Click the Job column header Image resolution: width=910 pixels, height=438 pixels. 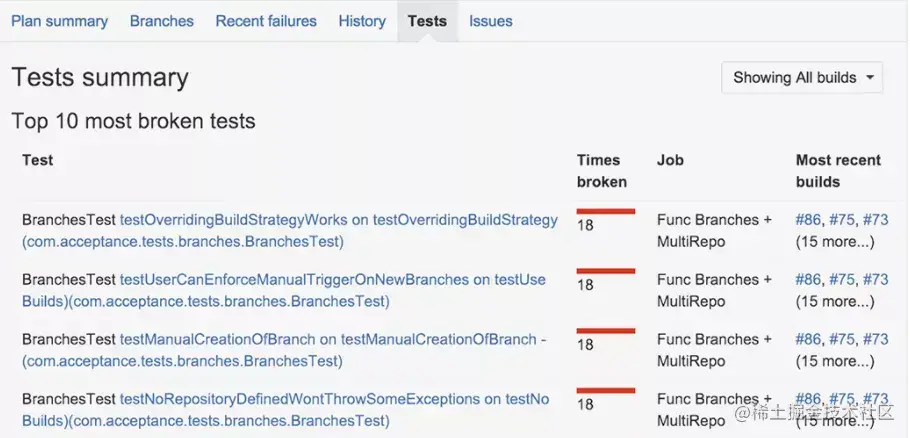click(x=670, y=160)
